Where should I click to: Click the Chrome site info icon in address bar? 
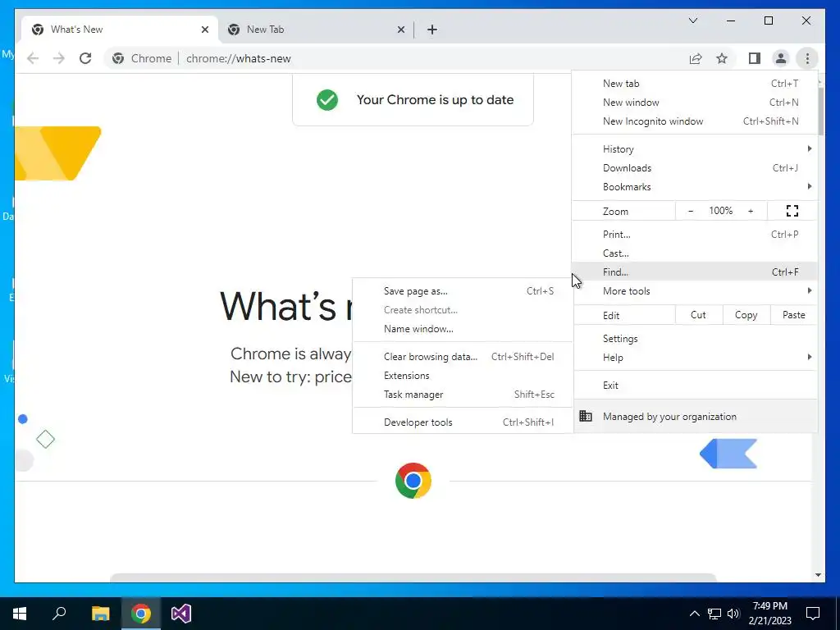pyautogui.click(x=118, y=58)
